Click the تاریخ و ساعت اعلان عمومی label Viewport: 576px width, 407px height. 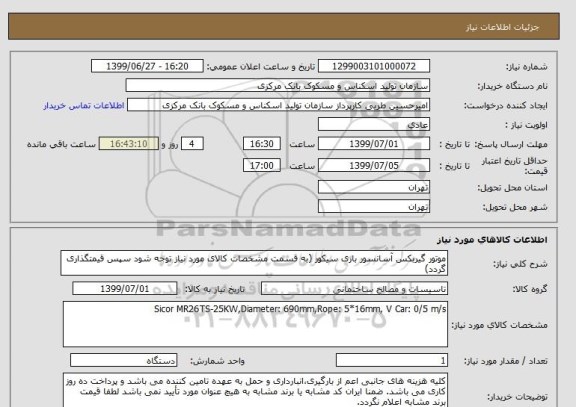(x=261, y=66)
